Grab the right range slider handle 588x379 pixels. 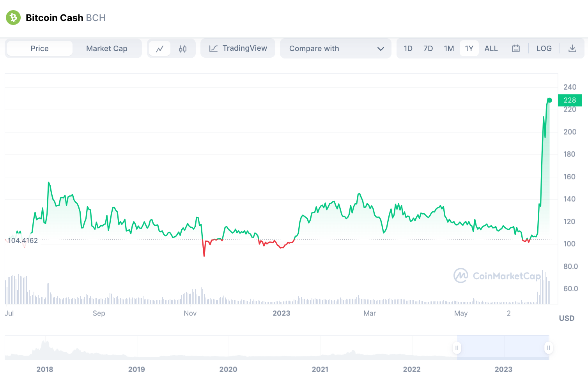coord(548,348)
